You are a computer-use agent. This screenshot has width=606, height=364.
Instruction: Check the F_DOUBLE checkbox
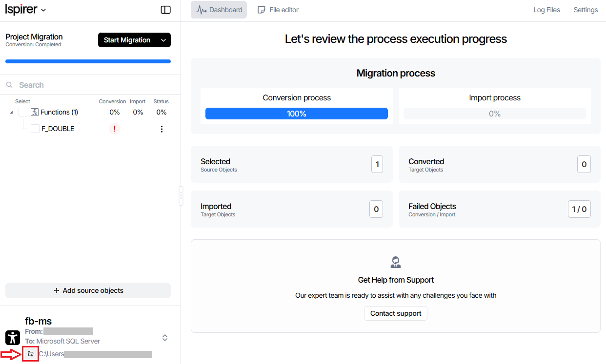(x=35, y=129)
